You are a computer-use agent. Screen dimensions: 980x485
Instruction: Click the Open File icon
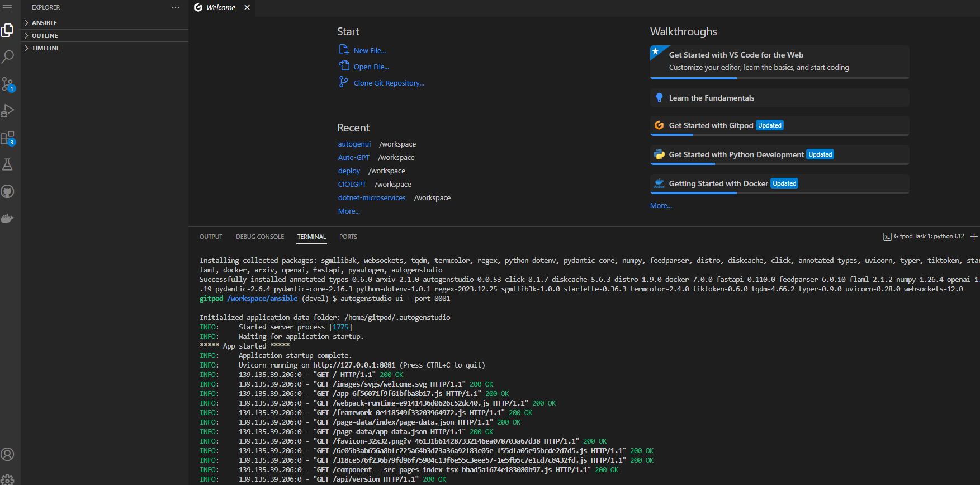tap(344, 66)
